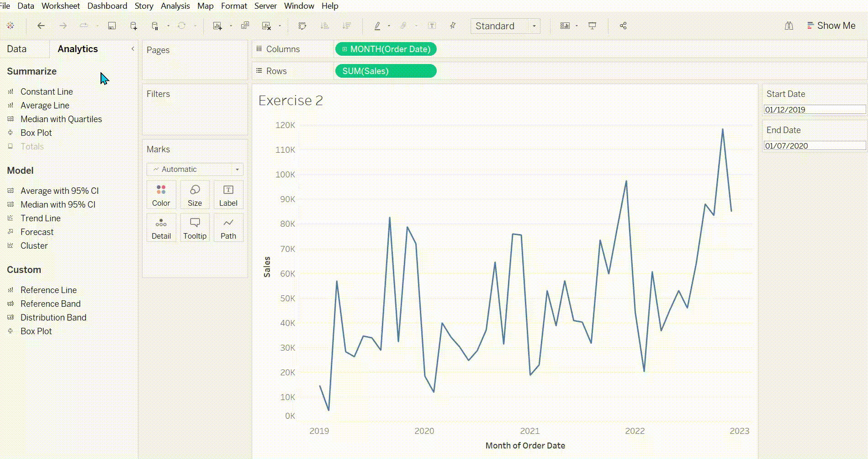The width and height of the screenshot is (868, 459).
Task: Open the Analysis menu
Action: (175, 6)
